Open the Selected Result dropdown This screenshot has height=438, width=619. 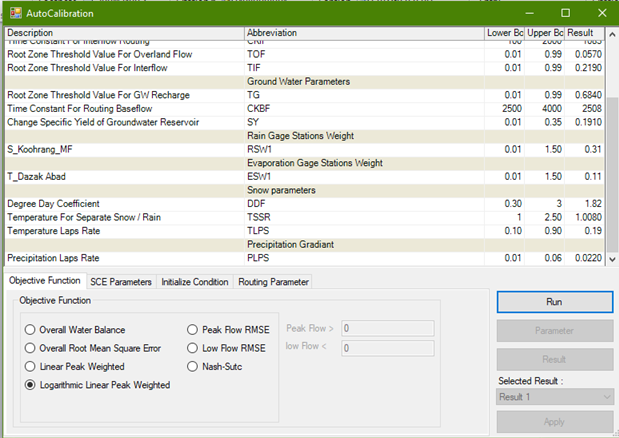(554, 397)
